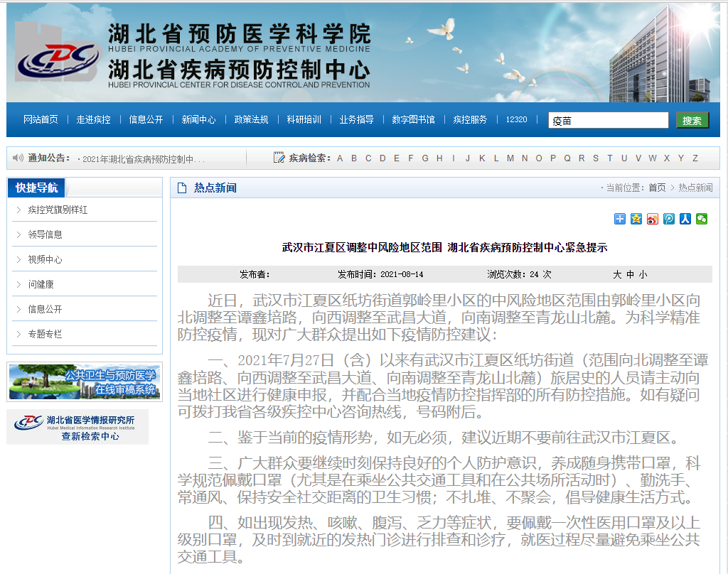Open 信息公开 in the top navigation bar

click(x=146, y=120)
